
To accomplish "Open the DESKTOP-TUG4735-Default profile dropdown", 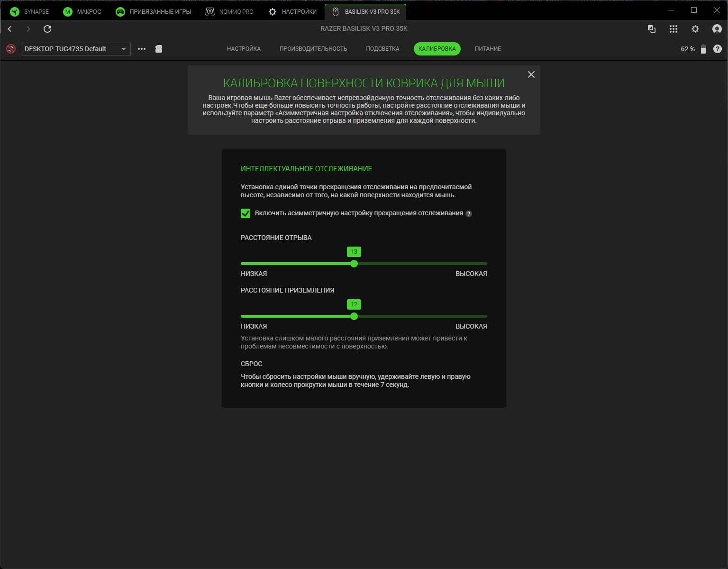I will 76,49.
